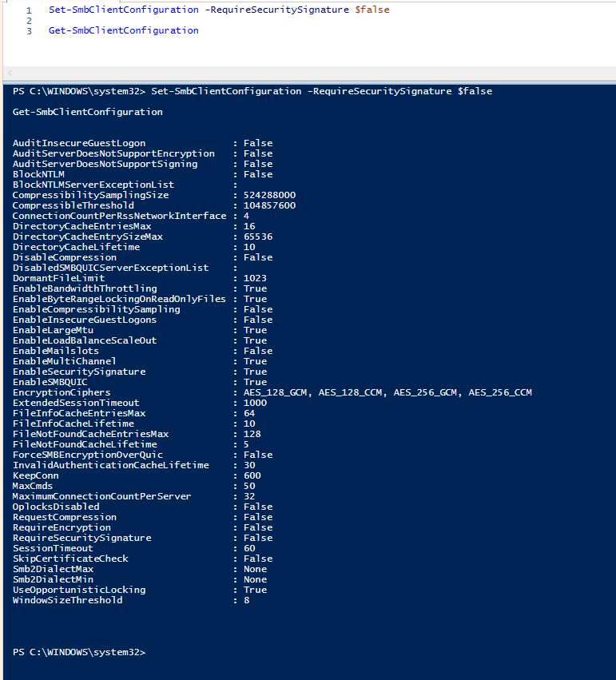This screenshot has height=680, width=616.
Task: Click line number 1 in script editor
Action: (29, 10)
